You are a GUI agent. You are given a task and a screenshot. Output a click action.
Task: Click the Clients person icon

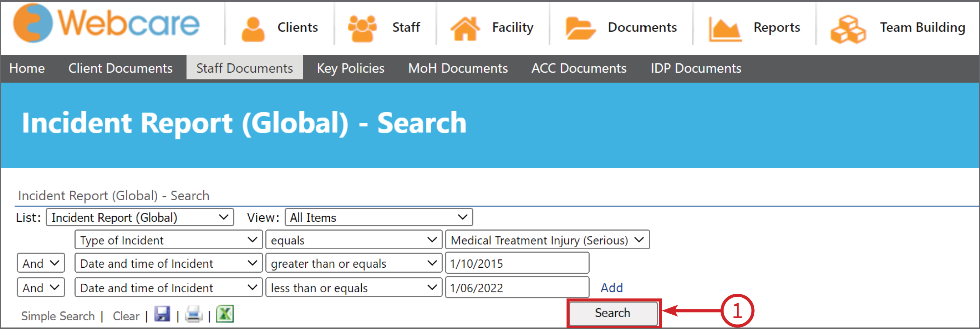tap(253, 29)
